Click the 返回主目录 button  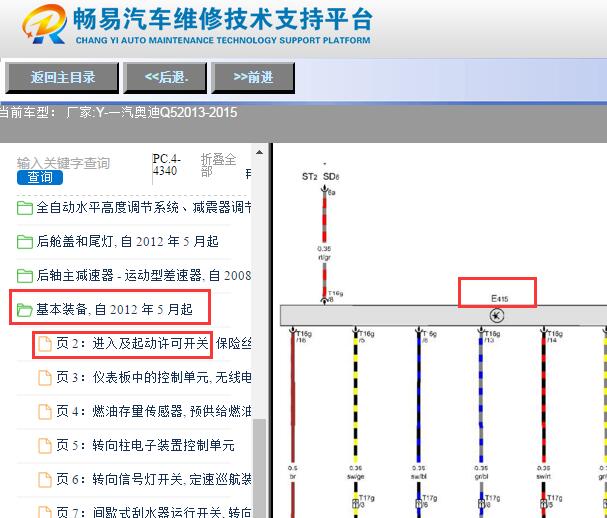click(62, 77)
